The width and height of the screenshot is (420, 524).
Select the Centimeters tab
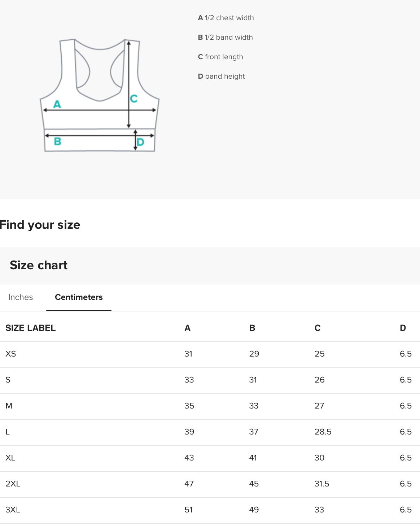[x=79, y=297]
